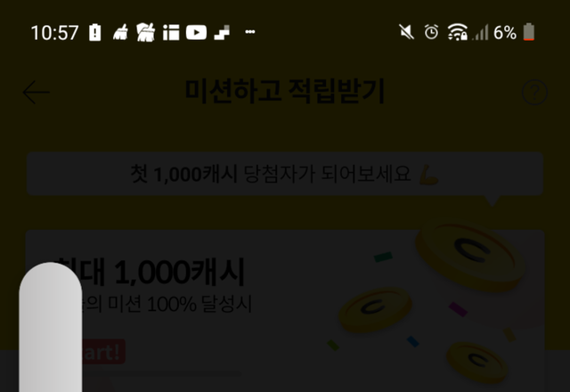The height and width of the screenshot is (392, 570).
Task: Tap the YouTube notification icon
Action: 196,32
